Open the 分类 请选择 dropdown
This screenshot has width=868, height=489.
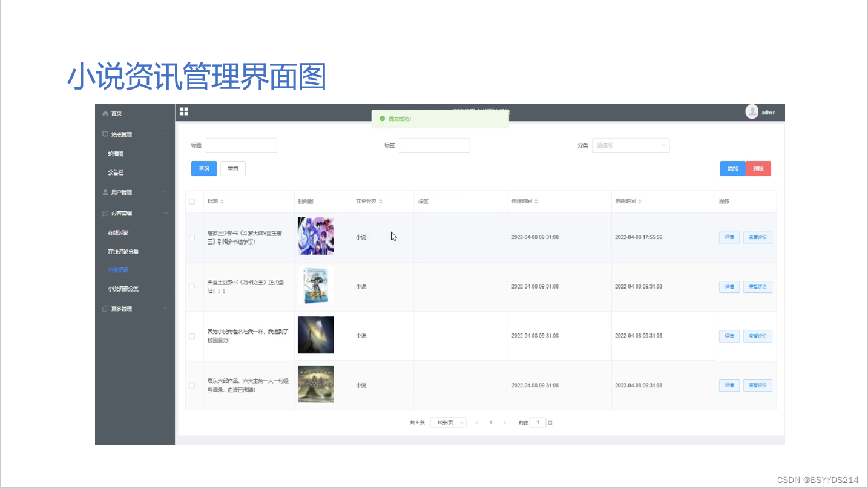tap(631, 145)
